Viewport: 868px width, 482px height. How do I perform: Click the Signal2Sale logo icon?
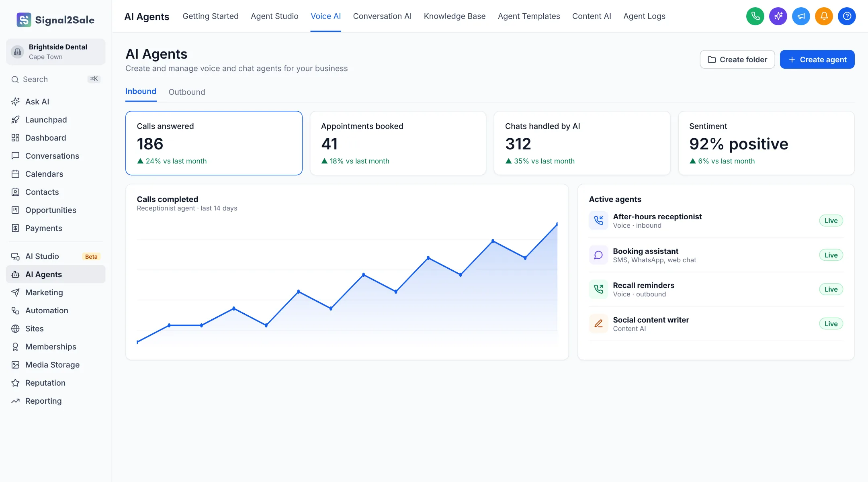pos(24,20)
